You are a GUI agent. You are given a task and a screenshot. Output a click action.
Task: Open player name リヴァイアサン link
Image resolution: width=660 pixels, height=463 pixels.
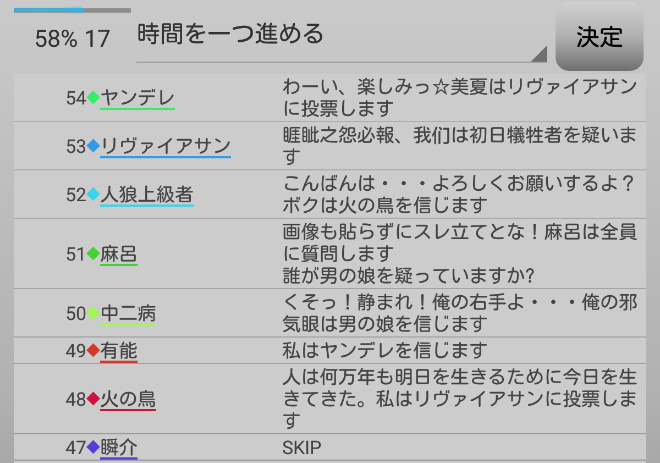tap(166, 146)
